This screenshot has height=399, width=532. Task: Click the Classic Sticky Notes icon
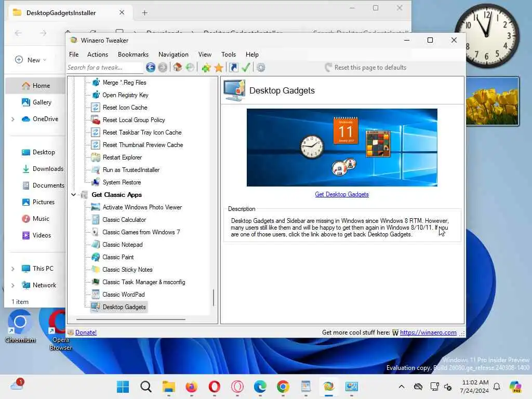pyautogui.click(x=96, y=270)
